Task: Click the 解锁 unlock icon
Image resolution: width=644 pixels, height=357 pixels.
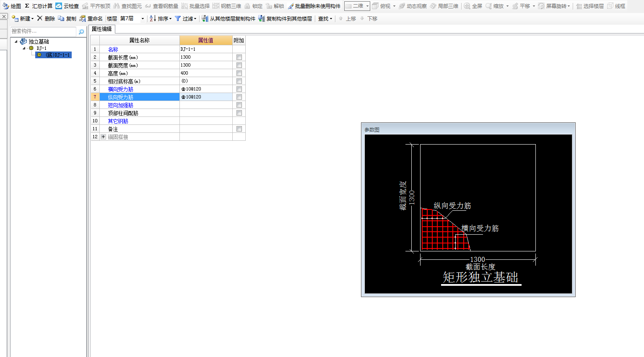Action: [269, 6]
